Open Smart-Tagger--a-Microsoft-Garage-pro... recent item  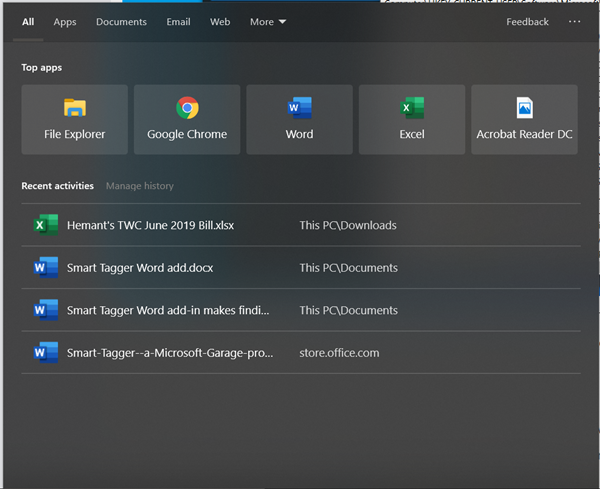click(x=167, y=352)
